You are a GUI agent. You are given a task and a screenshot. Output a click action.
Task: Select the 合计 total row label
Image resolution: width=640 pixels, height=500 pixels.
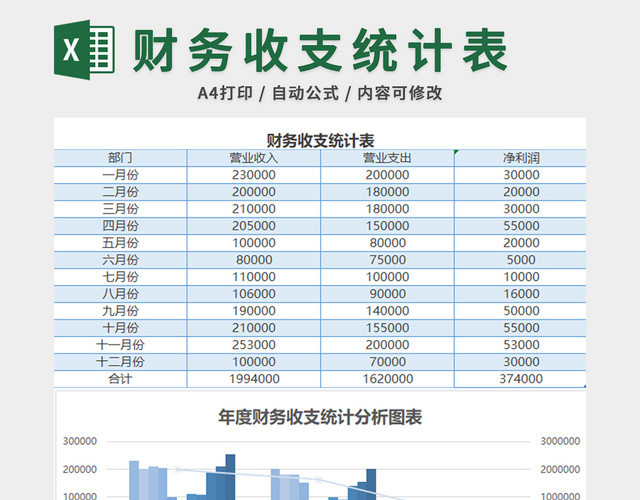pos(120,379)
